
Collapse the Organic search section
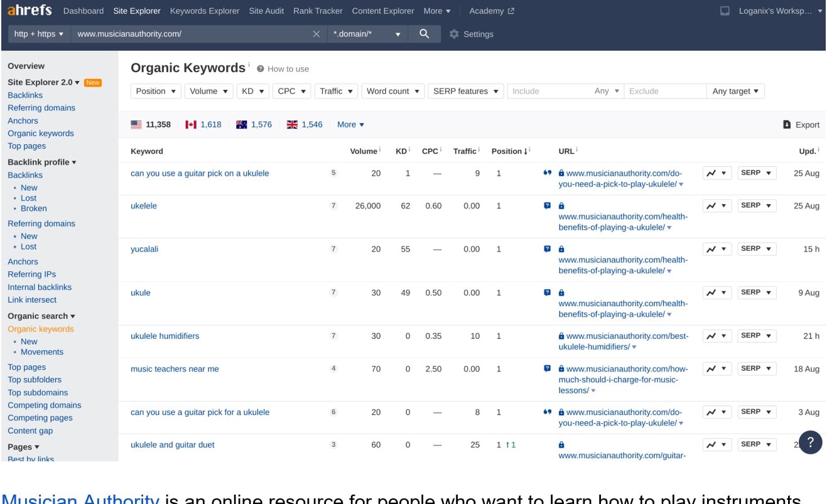pyautogui.click(x=41, y=316)
